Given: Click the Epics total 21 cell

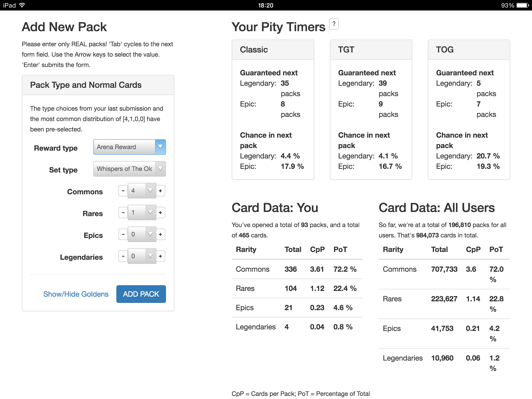Looking at the screenshot, I should coord(288,308).
